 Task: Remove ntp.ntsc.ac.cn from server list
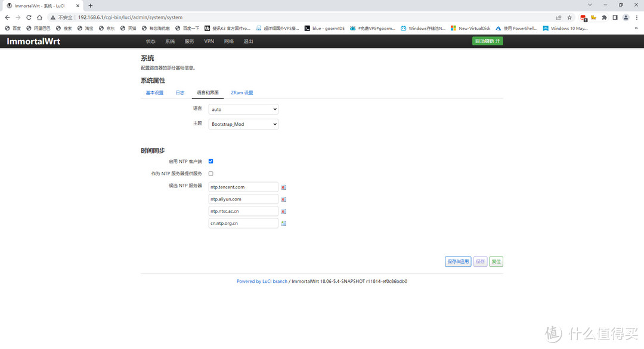click(284, 211)
